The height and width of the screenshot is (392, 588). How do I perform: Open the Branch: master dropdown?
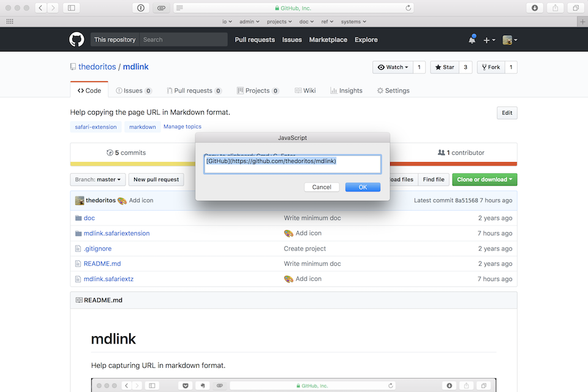pyautogui.click(x=97, y=179)
